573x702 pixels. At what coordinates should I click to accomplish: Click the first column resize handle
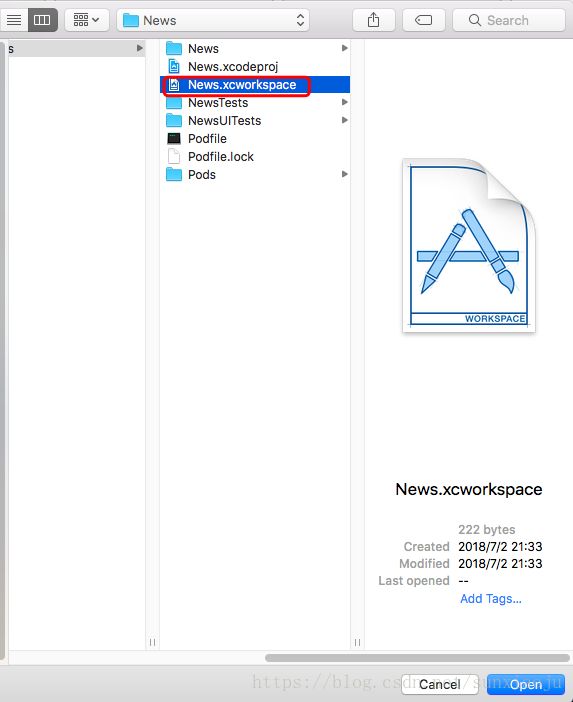coord(152,642)
